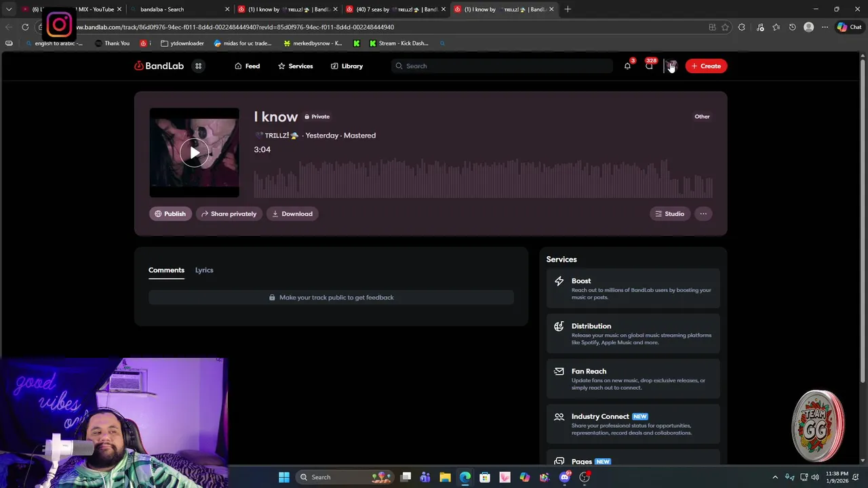
Task: Open Task View on the taskbar
Action: pos(406,477)
